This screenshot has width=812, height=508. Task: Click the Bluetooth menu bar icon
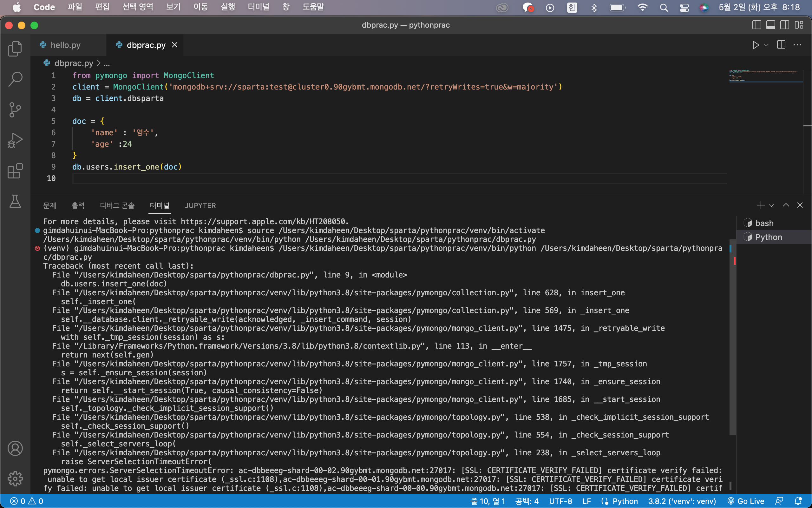click(x=594, y=7)
